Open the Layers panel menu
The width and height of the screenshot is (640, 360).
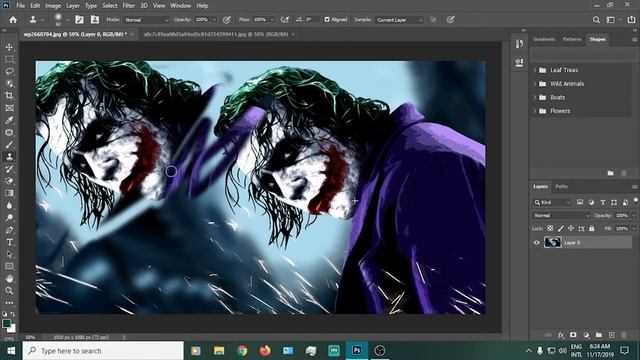(x=634, y=187)
